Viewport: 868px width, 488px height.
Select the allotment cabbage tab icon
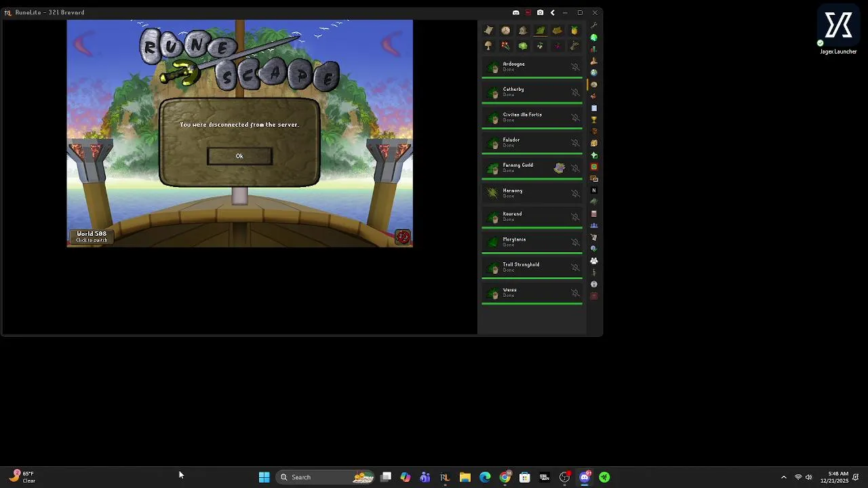(523, 46)
